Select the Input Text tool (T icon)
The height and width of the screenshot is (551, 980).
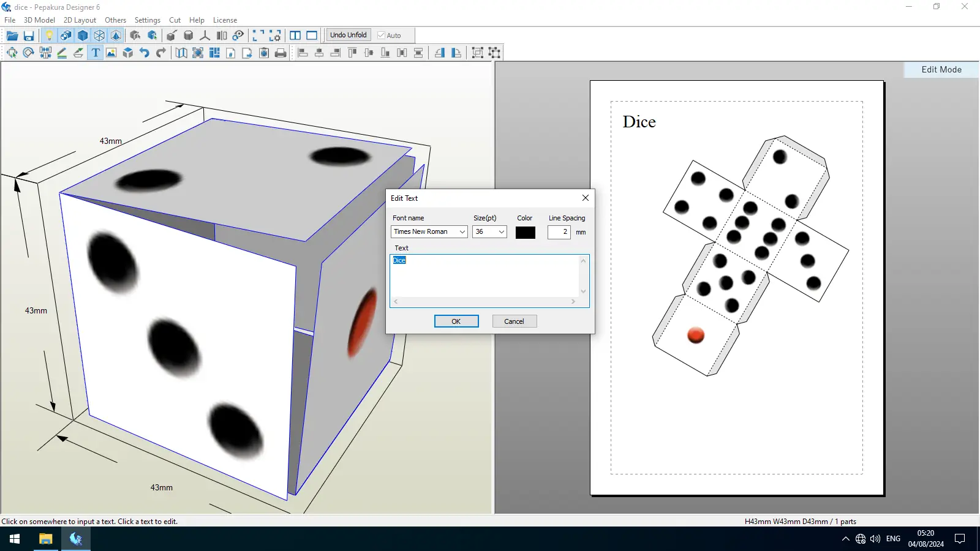click(96, 53)
